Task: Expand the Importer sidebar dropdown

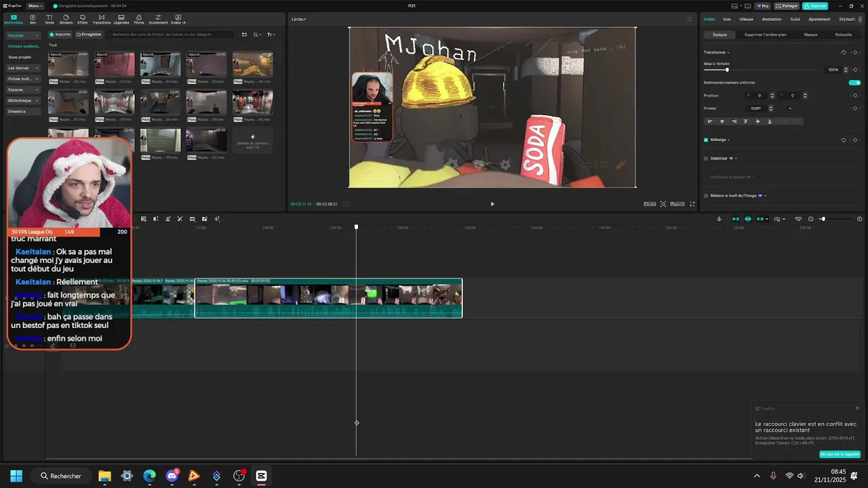Action: pyautogui.click(x=24, y=35)
